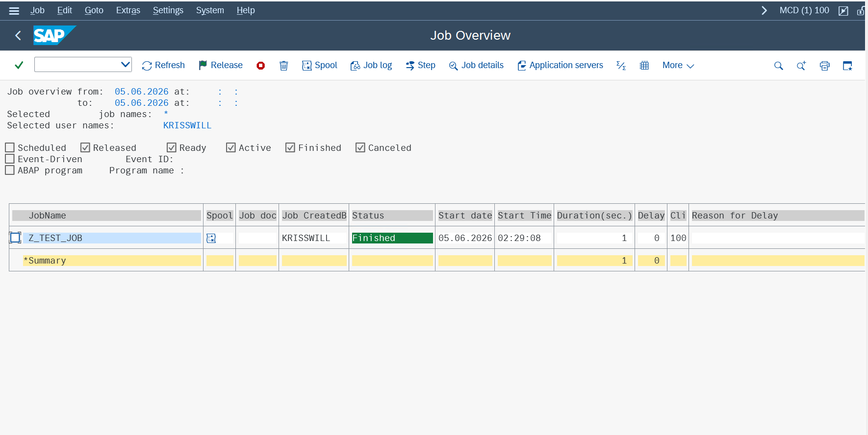Uncheck the Ready checkbox
The width and height of the screenshot is (868, 435).
click(172, 147)
